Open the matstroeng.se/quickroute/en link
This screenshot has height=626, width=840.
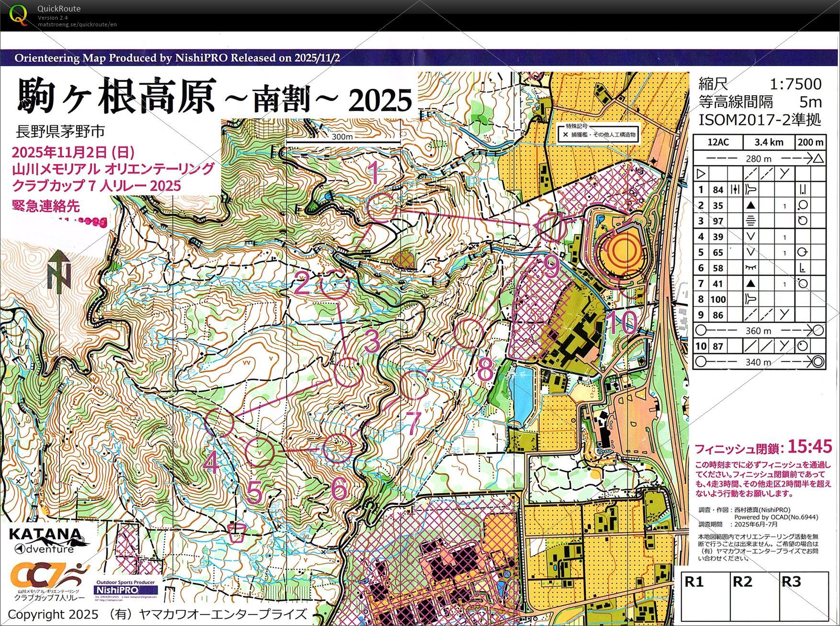(77, 24)
